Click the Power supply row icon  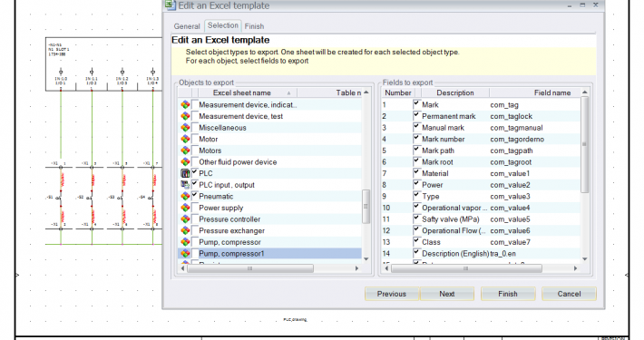pyautogui.click(x=185, y=208)
